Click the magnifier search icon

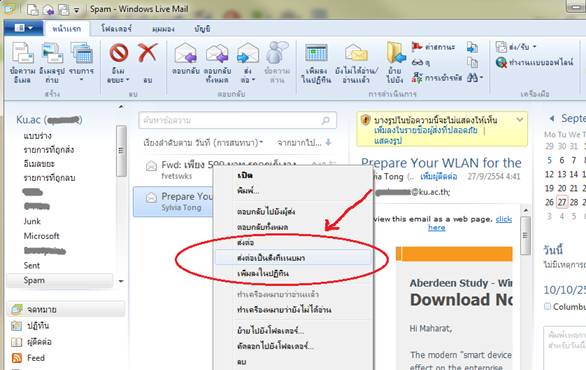point(326,120)
